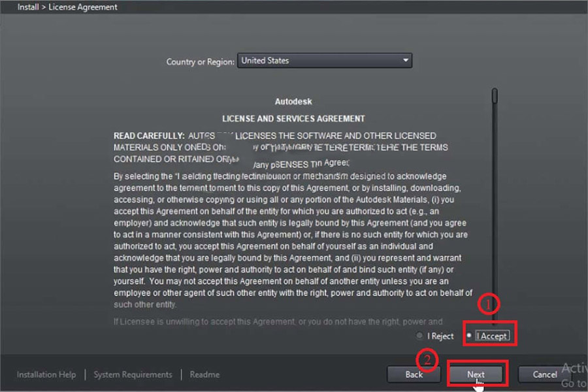The image size is (588, 392).
Task: Click the Country or Region label
Action: [x=201, y=61]
